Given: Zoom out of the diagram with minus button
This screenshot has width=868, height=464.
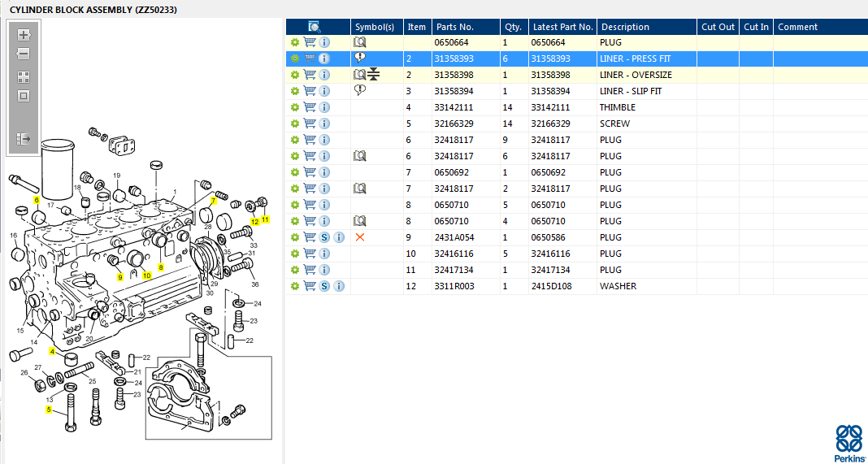Looking at the screenshot, I should [x=24, y=54].
